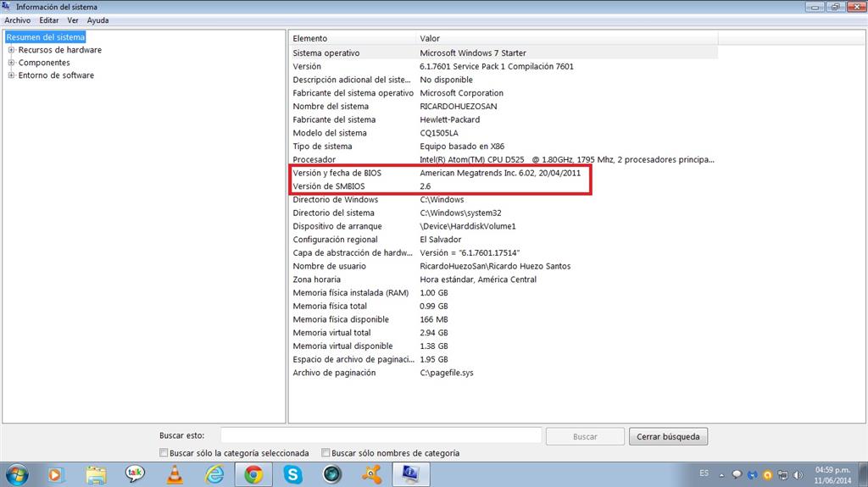Image resolution: width=868 pixels, height=487 pixels.
Task: Select Resumen del sistema tree item
Action: (x=46, y=37)
